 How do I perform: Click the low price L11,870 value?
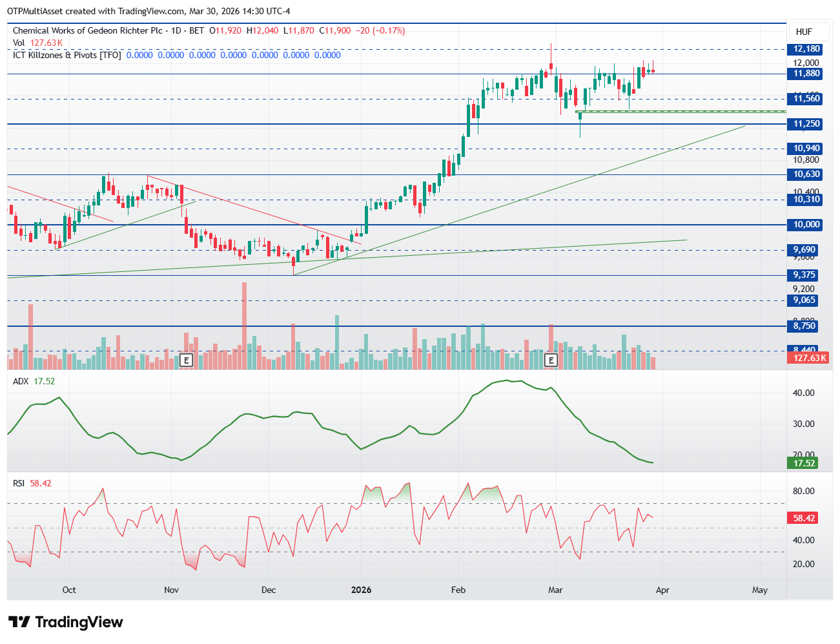click(x=299, y=30)
